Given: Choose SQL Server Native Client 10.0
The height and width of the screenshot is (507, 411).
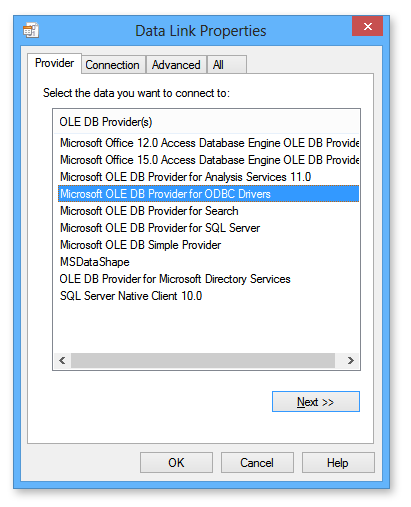Looking at the screenshot, I should [x=209, y=296].
